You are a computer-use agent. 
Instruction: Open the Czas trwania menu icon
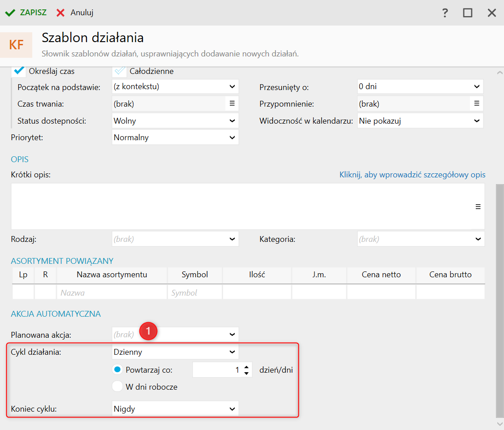point(232,103)
